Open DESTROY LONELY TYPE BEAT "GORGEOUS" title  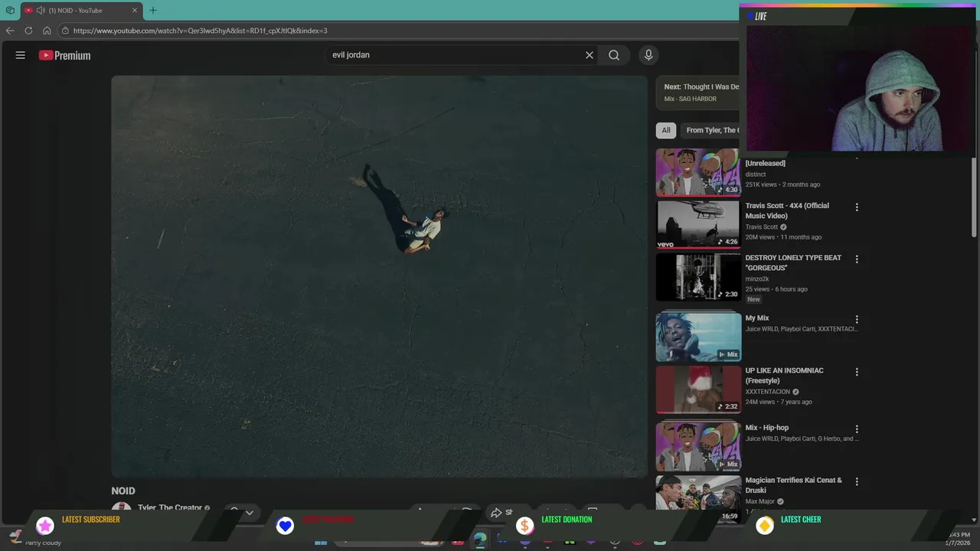pos(793,262)
